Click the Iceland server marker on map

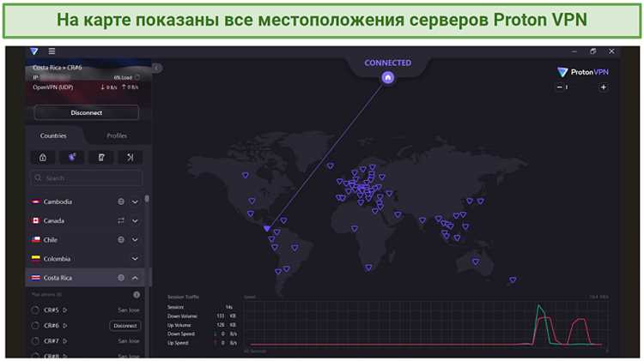(x=331, y=166)
